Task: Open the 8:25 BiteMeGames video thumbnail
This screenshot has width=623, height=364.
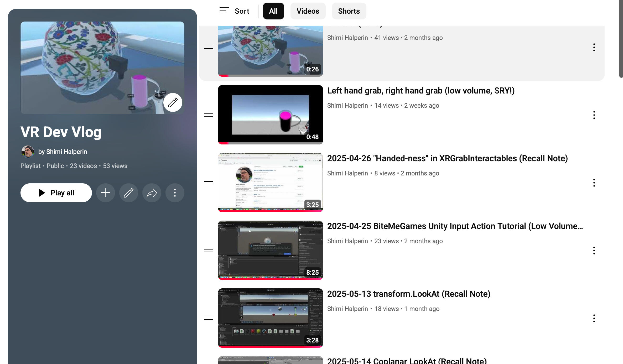Action: (x=271, y=250)
